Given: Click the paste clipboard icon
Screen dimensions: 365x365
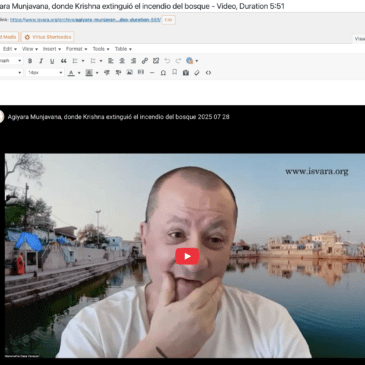Looking at the screenshot, I should pos(186,73).
